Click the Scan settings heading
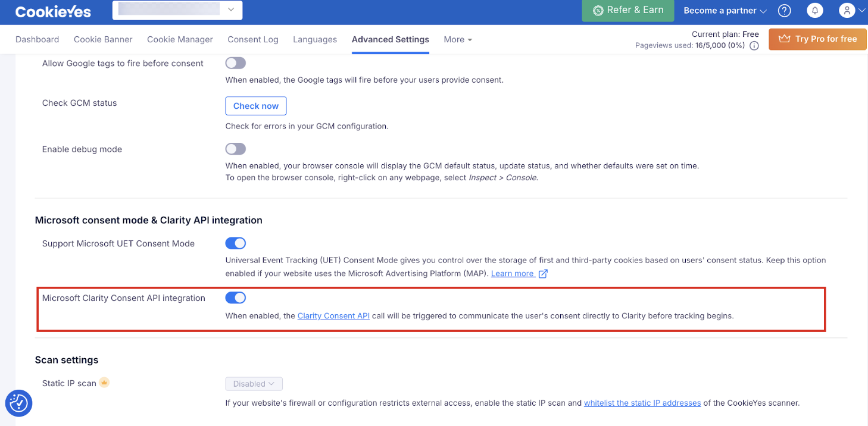 (x=67, y=360)
